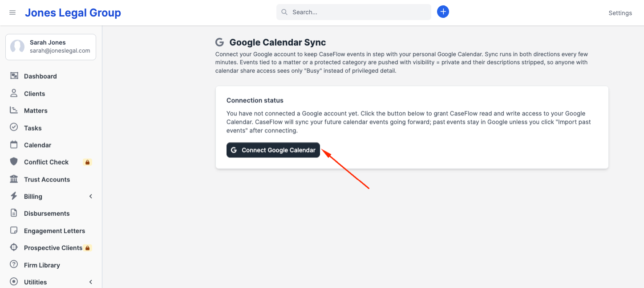This screenshot has height=288, width=644.
Task: Open Settings link in top bar
Action: click(620, 13)
